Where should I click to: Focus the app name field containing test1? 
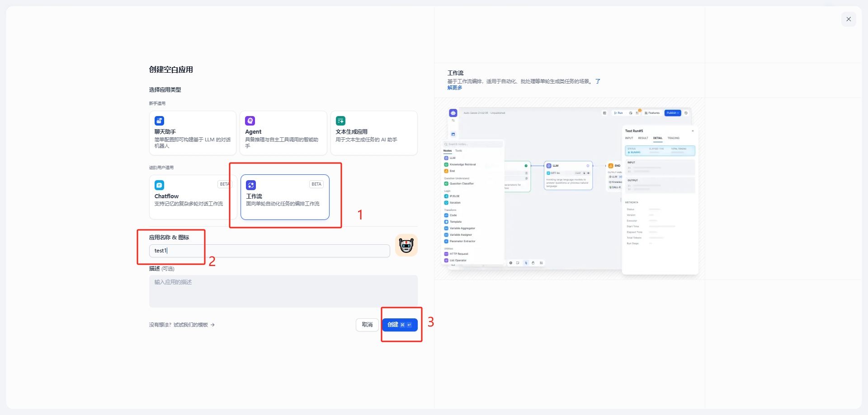(269, 251)
